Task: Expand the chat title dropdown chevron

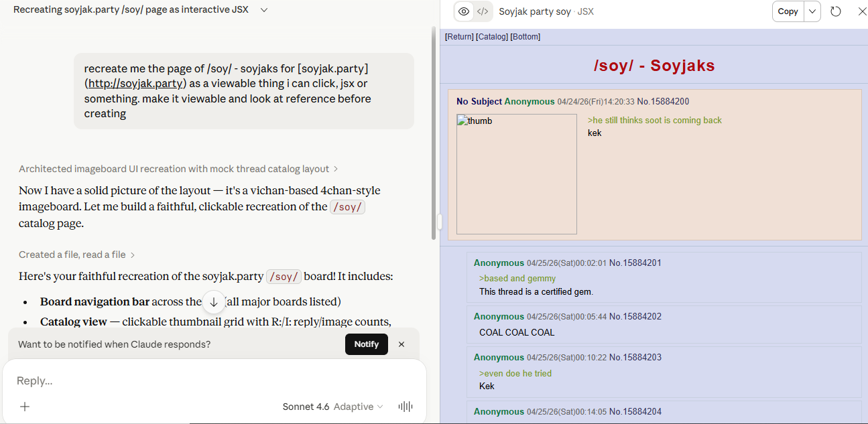Action: [264, 10]
